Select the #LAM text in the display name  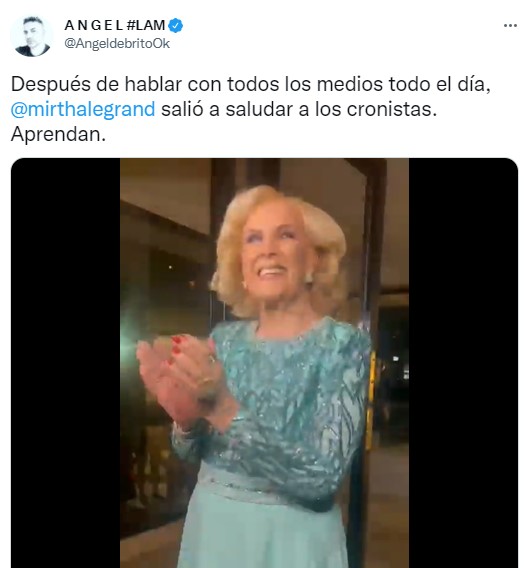click(146, 25)
